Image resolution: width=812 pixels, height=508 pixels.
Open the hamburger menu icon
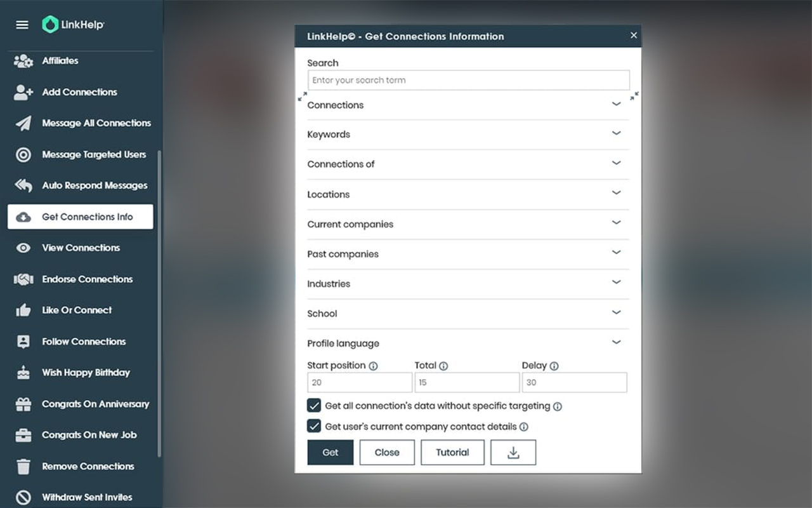[x=22, y=25]
